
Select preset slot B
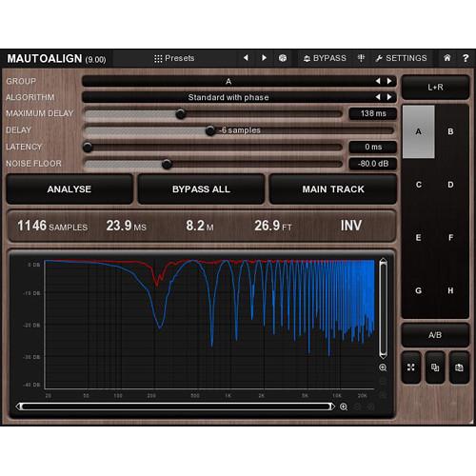pos(450,131)
